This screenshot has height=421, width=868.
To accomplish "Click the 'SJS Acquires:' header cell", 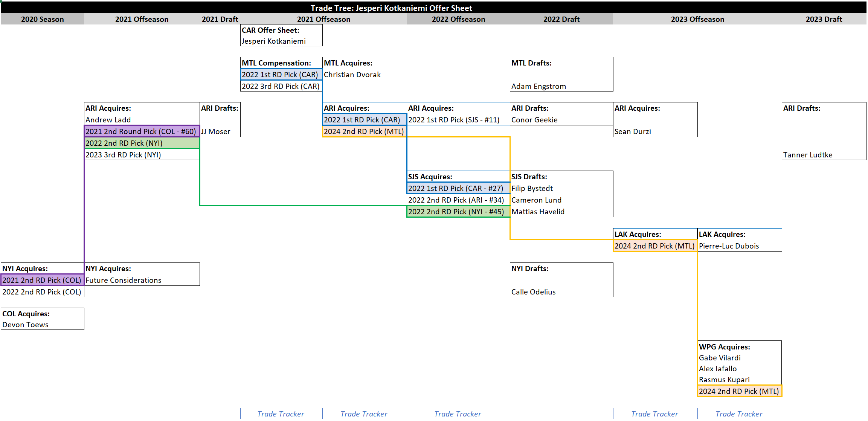I will point(458,177).
